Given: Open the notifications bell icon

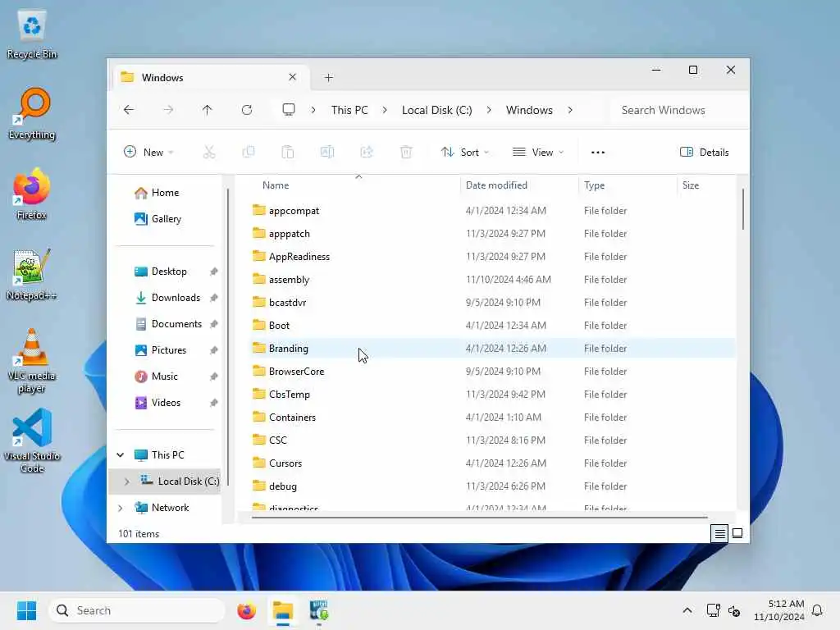Looking at the screenshot, I should click(x=817, y=610).
